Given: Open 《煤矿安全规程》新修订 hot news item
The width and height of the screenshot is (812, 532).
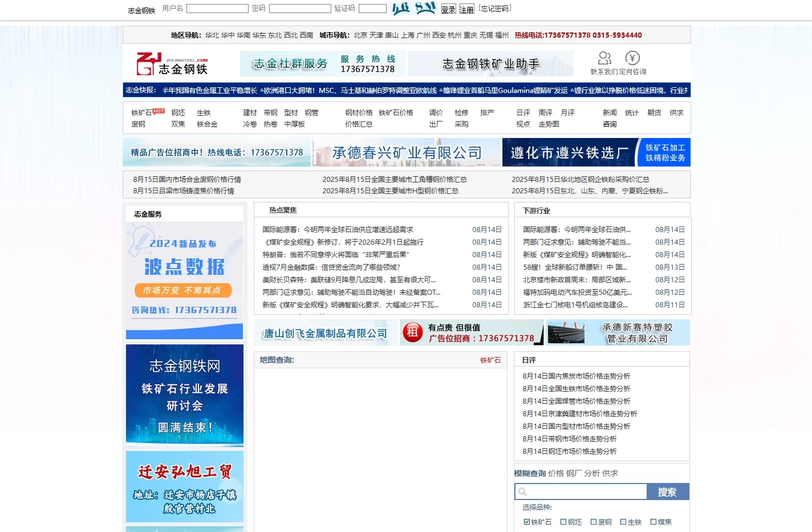Looking at the screenshot, I should click(343, 242).
